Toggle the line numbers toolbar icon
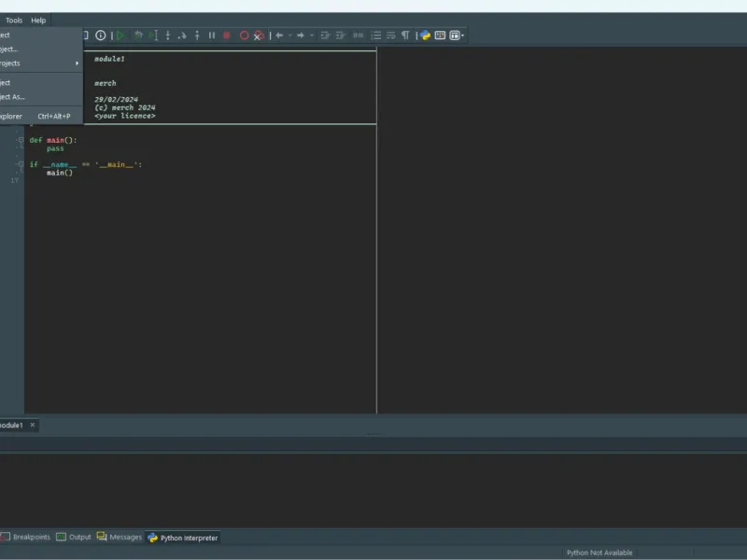 [376, 35]
